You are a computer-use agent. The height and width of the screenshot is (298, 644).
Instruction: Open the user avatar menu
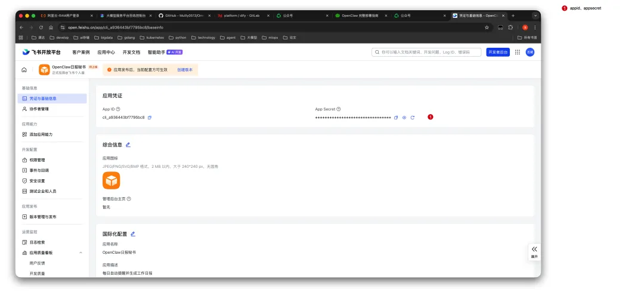(x=530, y=53)
